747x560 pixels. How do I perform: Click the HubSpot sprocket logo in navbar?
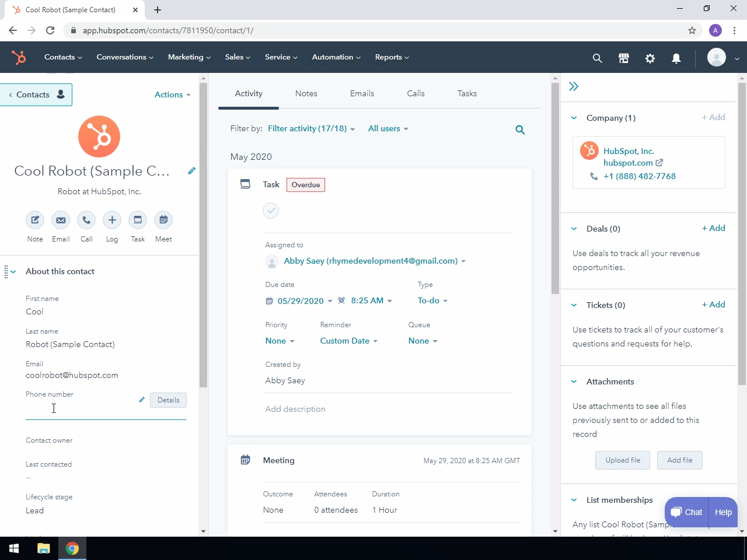tap(19, 57)
